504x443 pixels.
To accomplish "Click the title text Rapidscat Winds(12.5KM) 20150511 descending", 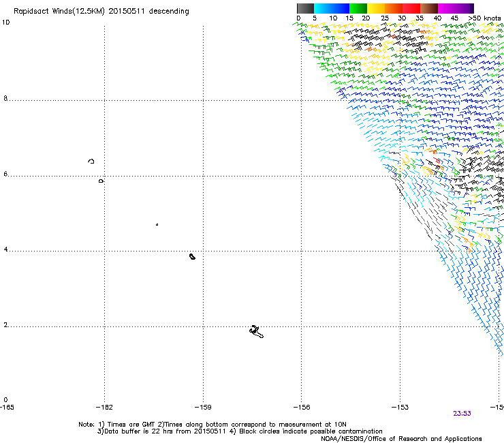I will point(101,12).
